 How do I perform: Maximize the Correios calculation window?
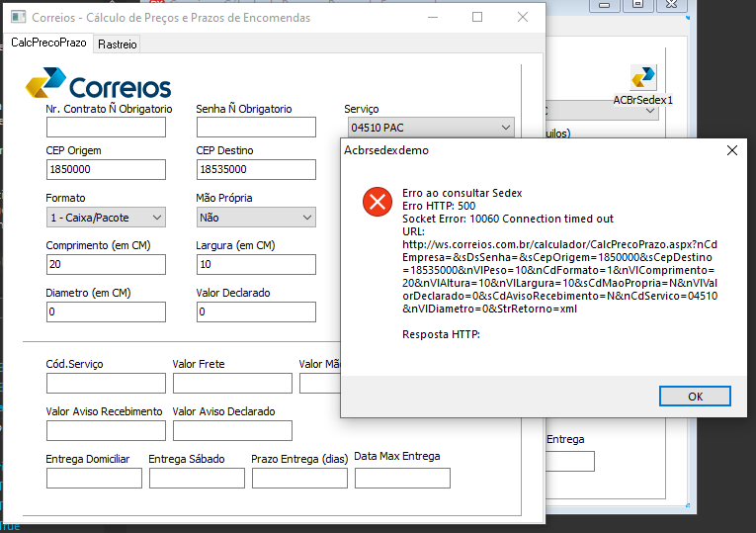tap(477, 17)
